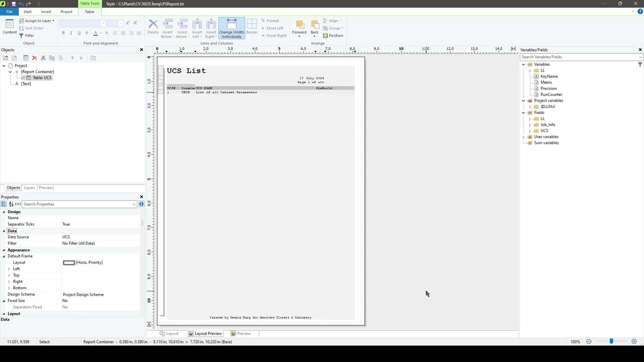Click the Forward arrange button

coord(299,28)
